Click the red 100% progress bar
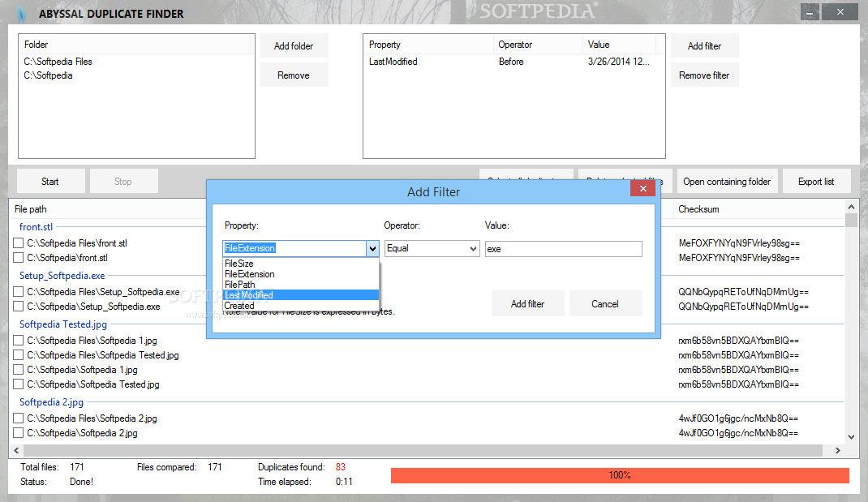Image resolution: width=868 pixels, height=502 pixels. pyautogui.click(x=620, y=475)
